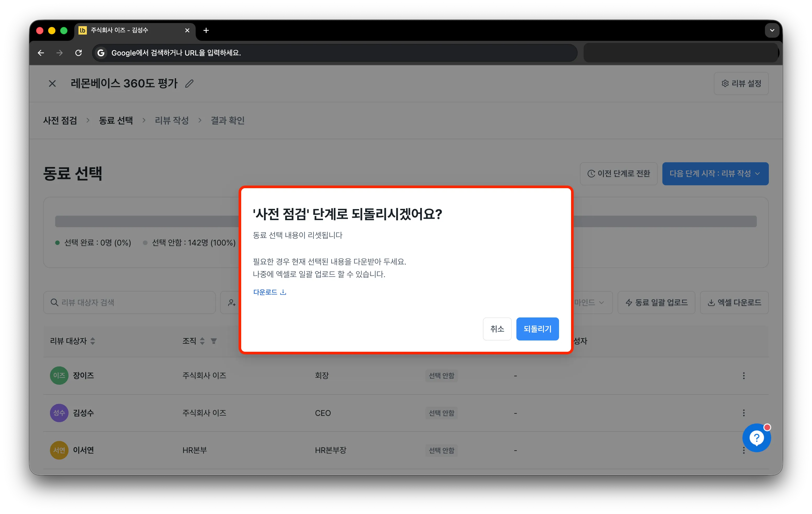Screen dimensions: 812x514
Task: Click browser back arrow
Action: (41, 53)
